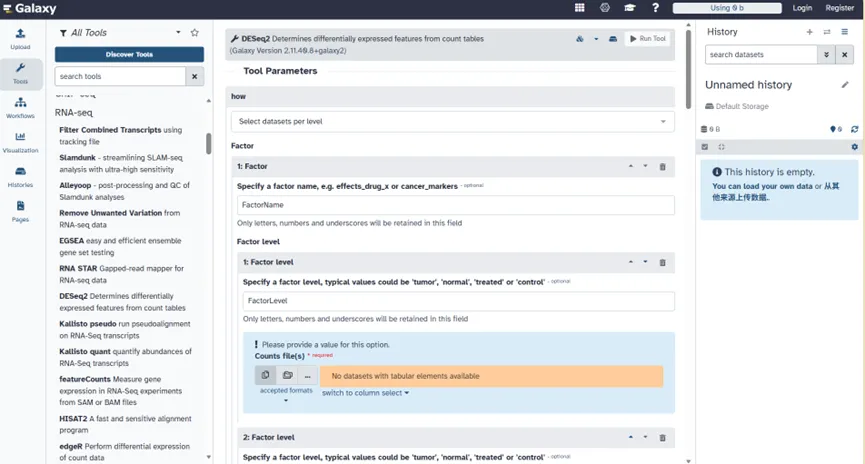The width and height of the screenshot is (865, 464).
Task: Open the edgeR tool
Action: pos(124,452)
